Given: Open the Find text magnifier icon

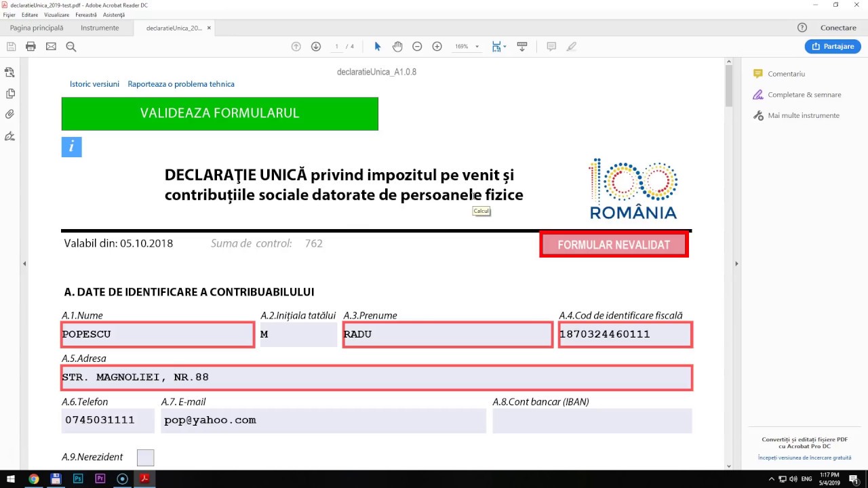Looking at the screenshot, I should 71,47.
